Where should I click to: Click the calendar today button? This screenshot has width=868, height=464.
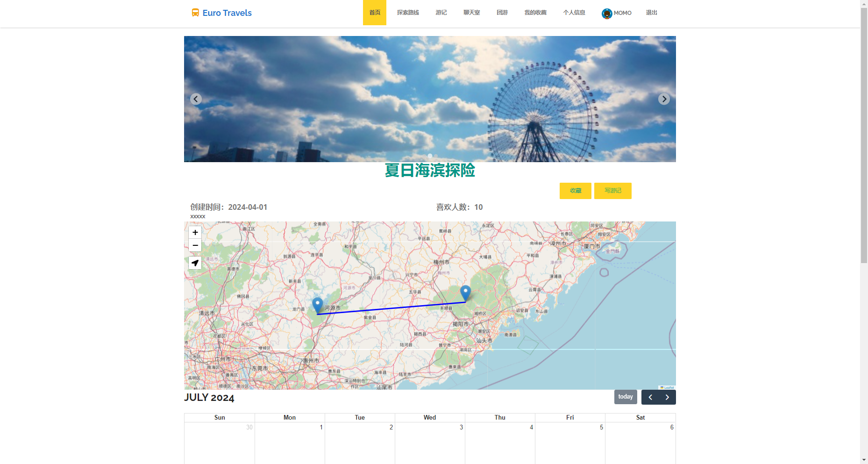click(626, 397)
